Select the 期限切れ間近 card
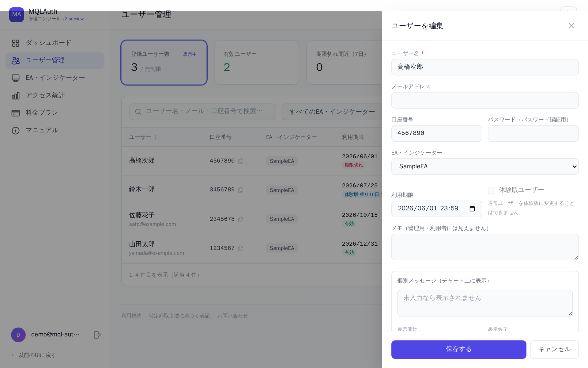The width and height of the screenshot is (588, 368). pyautogui.click(x=344, y=63)
